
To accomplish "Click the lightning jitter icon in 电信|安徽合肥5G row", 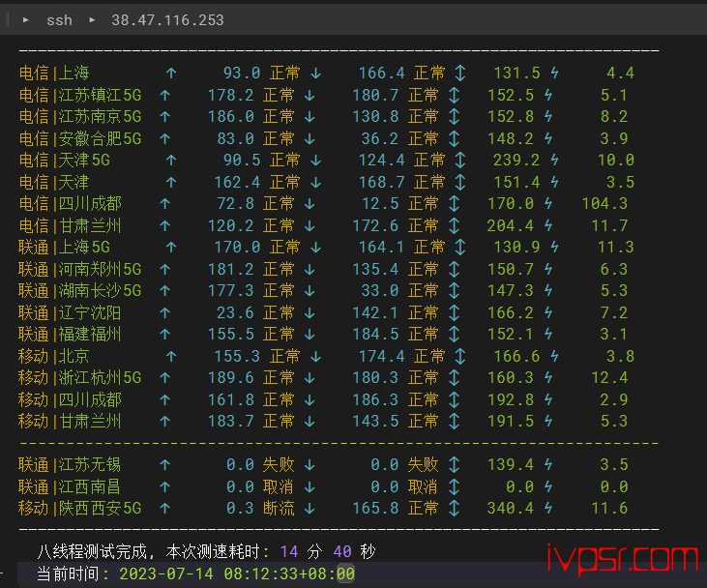I will click(548, 138).
